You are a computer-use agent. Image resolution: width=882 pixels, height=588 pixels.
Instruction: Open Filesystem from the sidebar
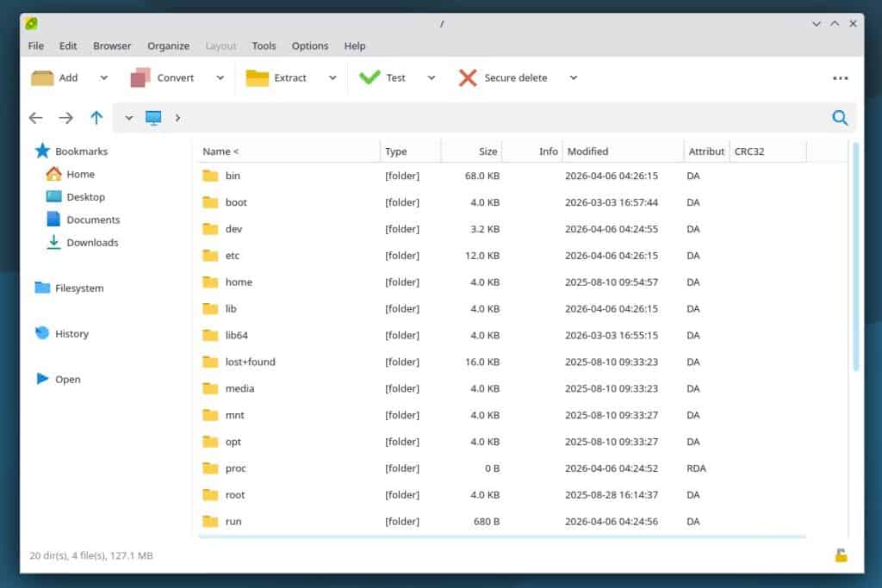pos(79,288)
